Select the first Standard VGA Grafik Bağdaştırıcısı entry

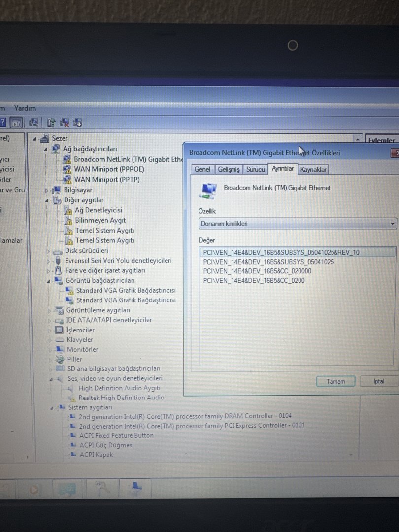[x=126, y=291]
